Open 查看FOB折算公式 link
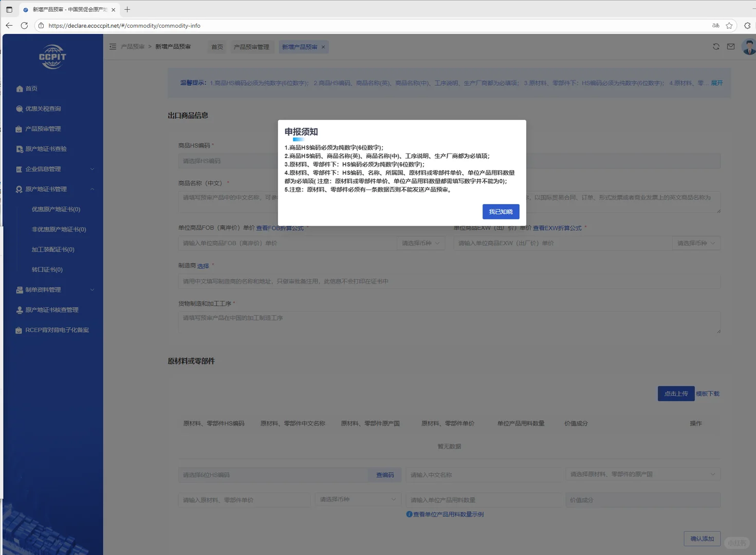The width and height of the screenshot is (756, 555). [x=280, y=228]
